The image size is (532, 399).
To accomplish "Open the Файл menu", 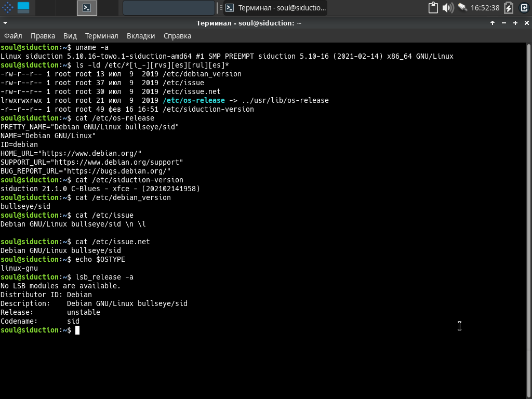I will point(13,36).
